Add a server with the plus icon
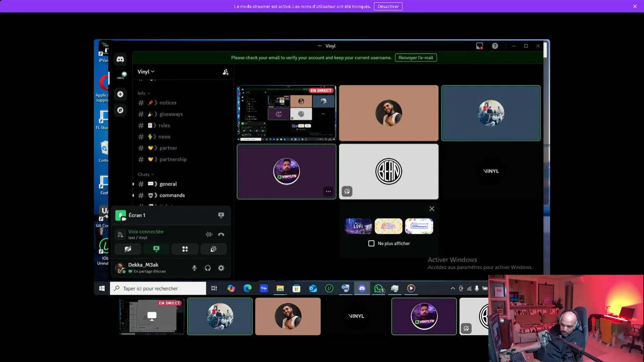This screenshot has width=644, height=362. tap(120, 94)
